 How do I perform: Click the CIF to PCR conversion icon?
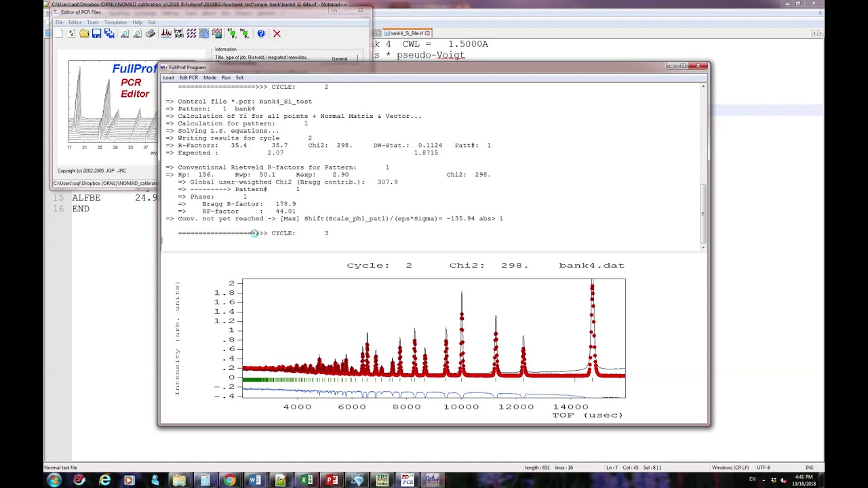[x=232, y=33]
